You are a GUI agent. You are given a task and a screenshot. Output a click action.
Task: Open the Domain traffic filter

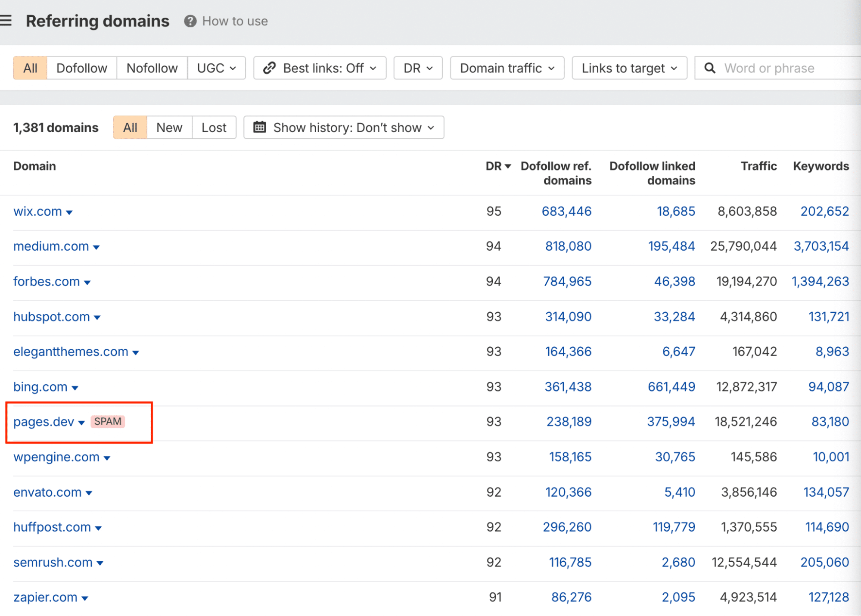coord(507,68)
